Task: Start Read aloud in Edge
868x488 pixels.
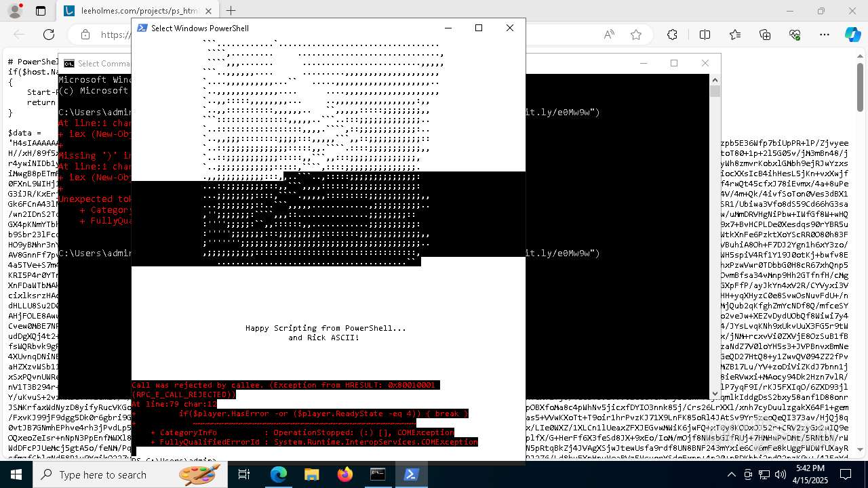Action: coord(609,35)
